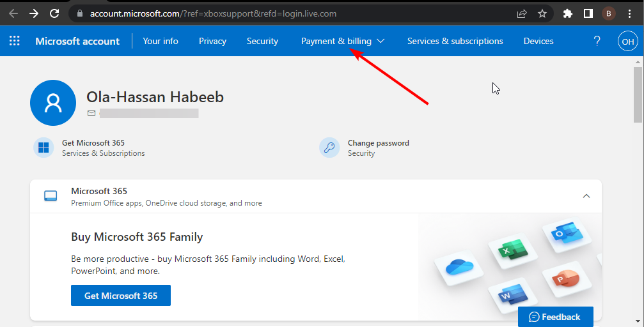Open the help question mark icon
Screen dimensions: 644x327
pyautogui.click(x=597, y=41)
